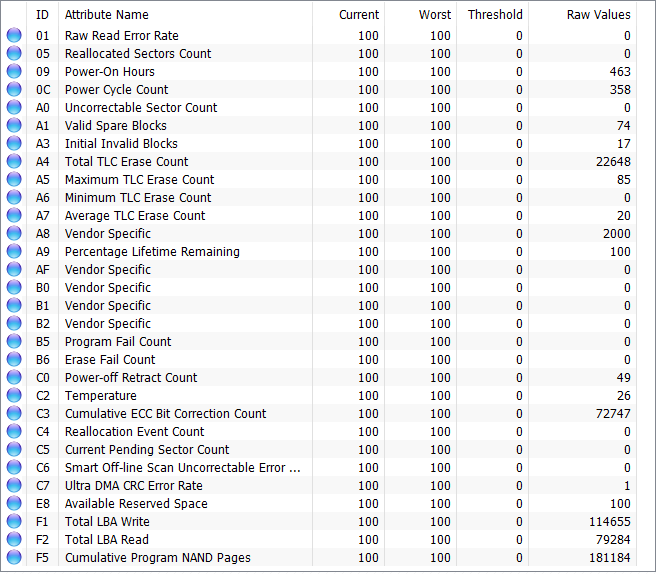
Task: Click raw value 114655 for Total LBA Write
Action: [x=610, y=521]
